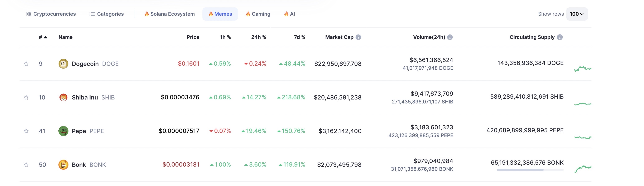Select the Gaming category tab

click(258, 14)
